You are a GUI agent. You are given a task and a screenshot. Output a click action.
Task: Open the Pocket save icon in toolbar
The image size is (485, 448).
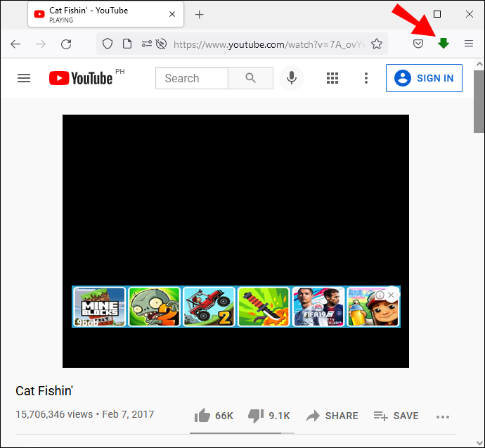[x=418, y=44]
